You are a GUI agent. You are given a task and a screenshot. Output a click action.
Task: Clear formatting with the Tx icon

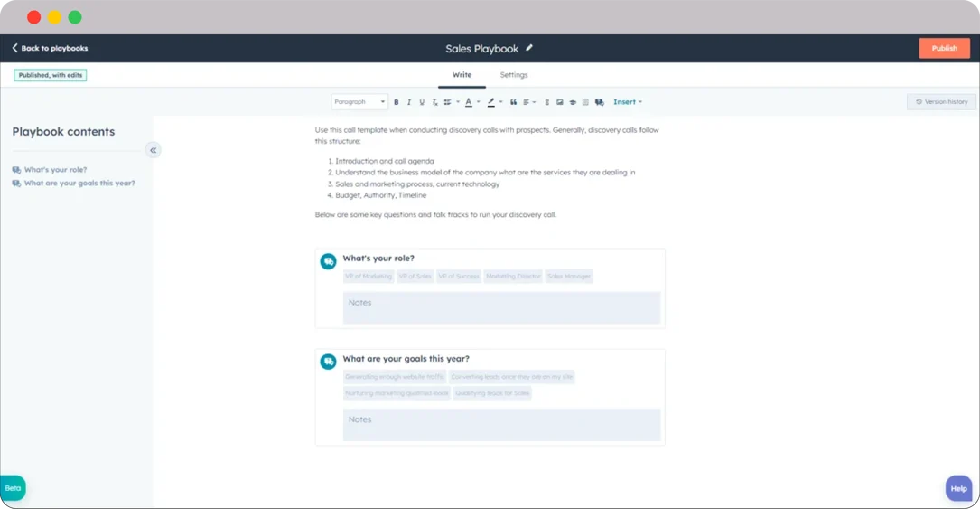coord(435,102)
